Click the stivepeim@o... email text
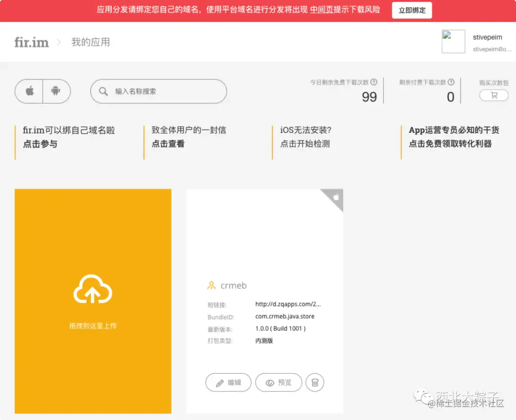 coord(492,49)
